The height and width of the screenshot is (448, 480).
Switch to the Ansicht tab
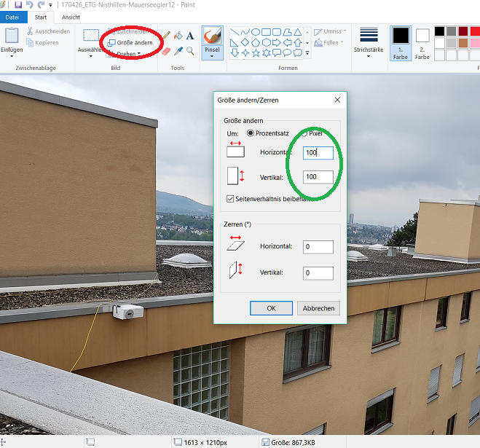click(x=71, y=17)
